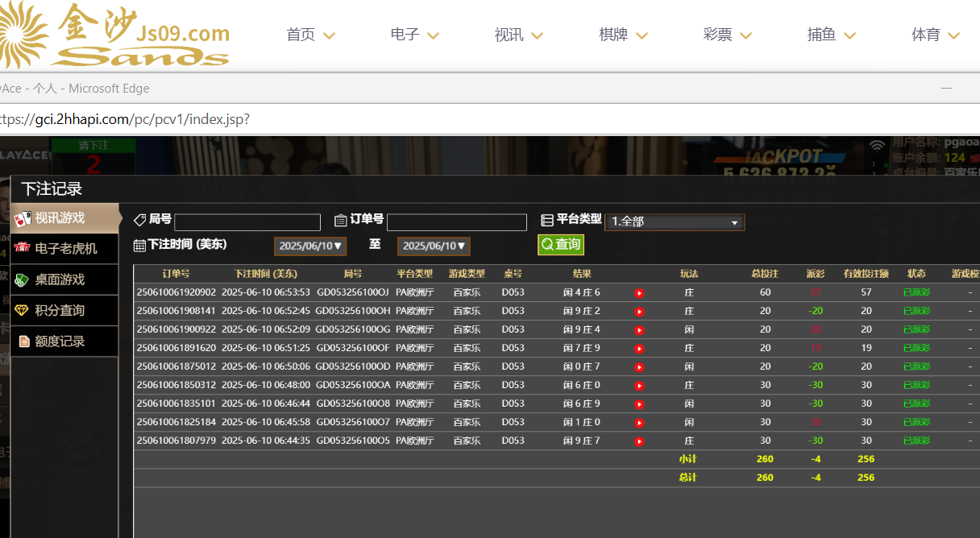Open replay for round GD053256100O5
This screenshot has width=980, height=538.
tap(639, 441)
